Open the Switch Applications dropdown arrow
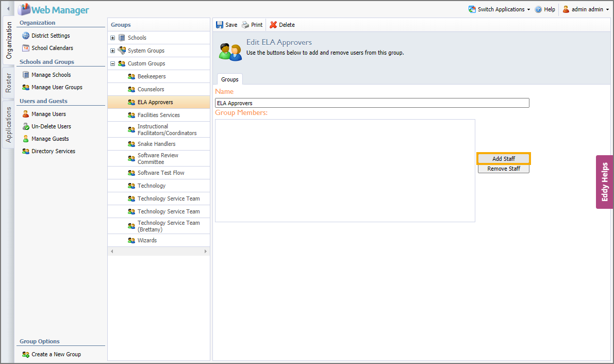This screenshot has height=364, width=614. tap(528, 10)
